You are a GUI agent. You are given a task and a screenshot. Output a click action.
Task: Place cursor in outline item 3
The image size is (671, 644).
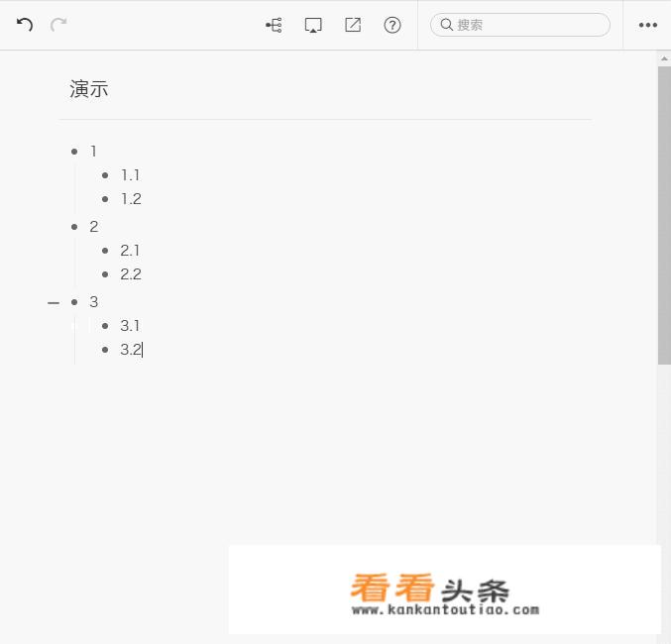[94, 301]
